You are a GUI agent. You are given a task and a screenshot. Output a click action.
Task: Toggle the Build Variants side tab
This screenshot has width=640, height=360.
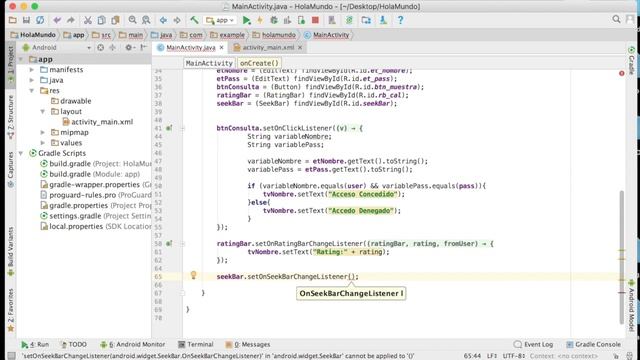click(11, 251)
